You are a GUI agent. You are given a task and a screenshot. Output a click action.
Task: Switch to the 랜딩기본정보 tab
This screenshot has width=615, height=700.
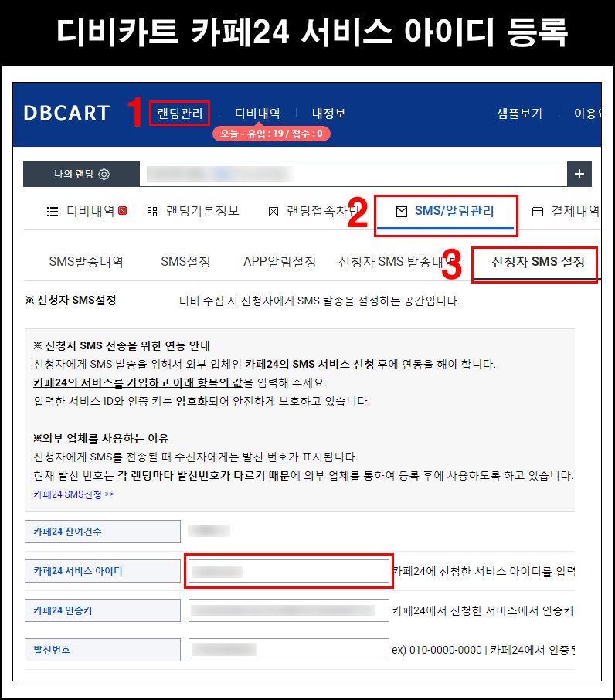click(193, 211)
